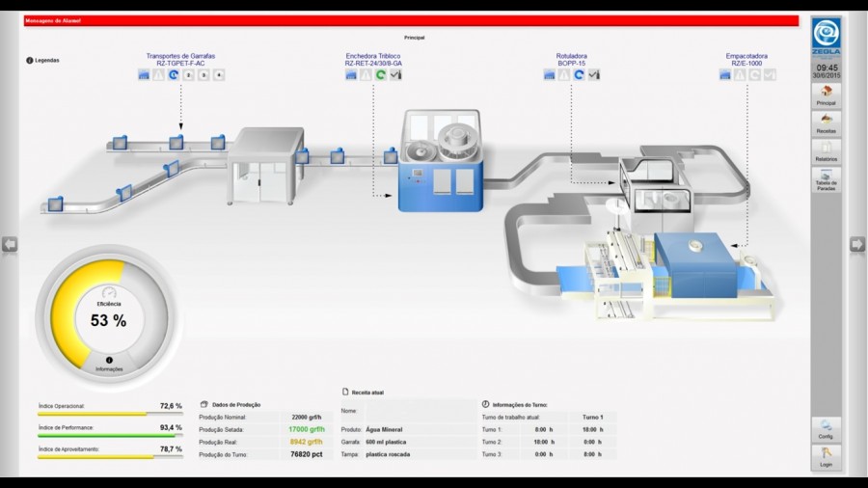Go to previous screen with left arrow
This screenshot has height=488, width=868.
(x=10, y=244)
